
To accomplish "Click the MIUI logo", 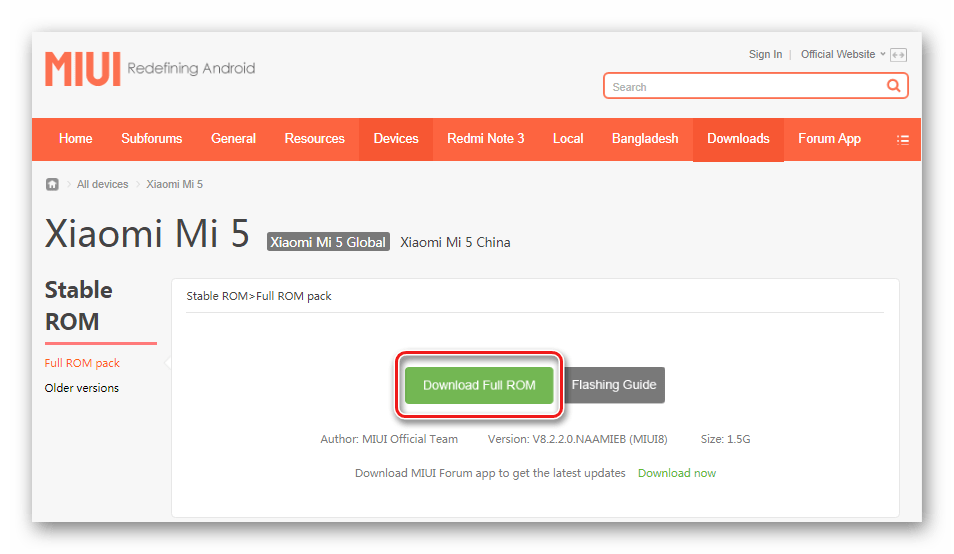I will (x=82, y=69).
